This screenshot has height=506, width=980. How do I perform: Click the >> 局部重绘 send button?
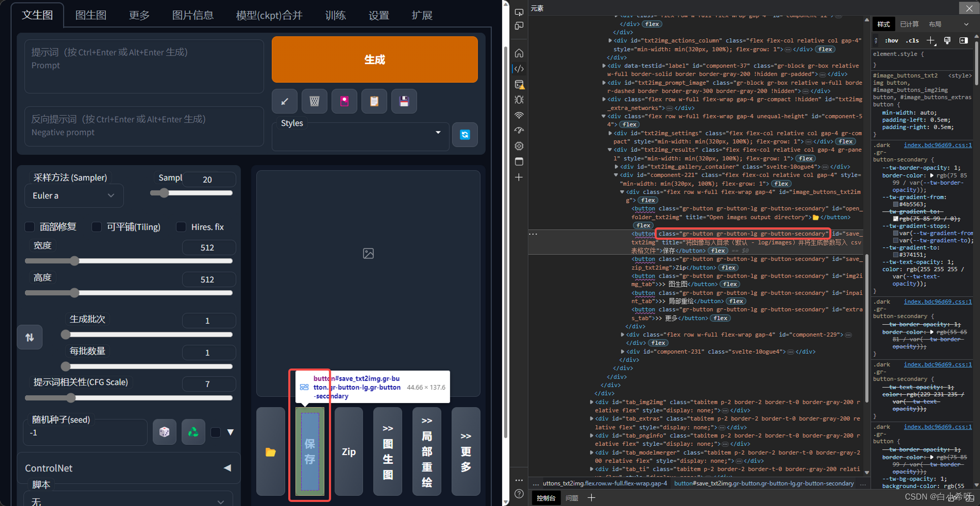[427, 452]
